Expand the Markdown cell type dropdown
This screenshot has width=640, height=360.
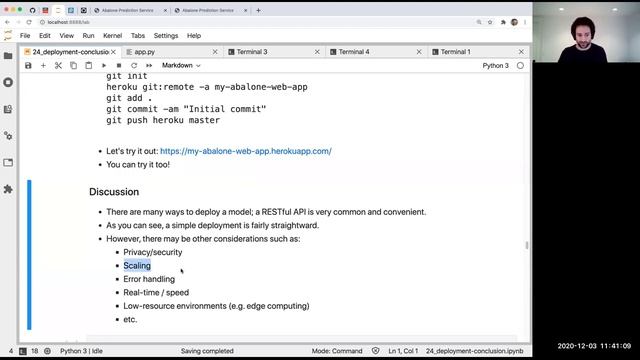(x=181, y=65)
